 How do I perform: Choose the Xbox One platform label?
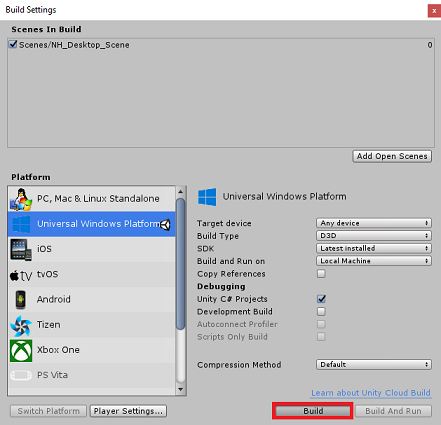point(58,350)
